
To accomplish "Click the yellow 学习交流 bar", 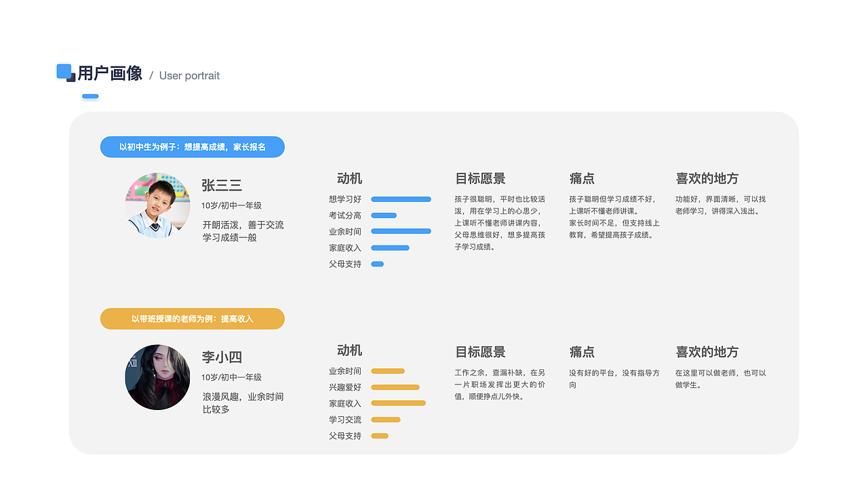I will click(x=386, y=420).
